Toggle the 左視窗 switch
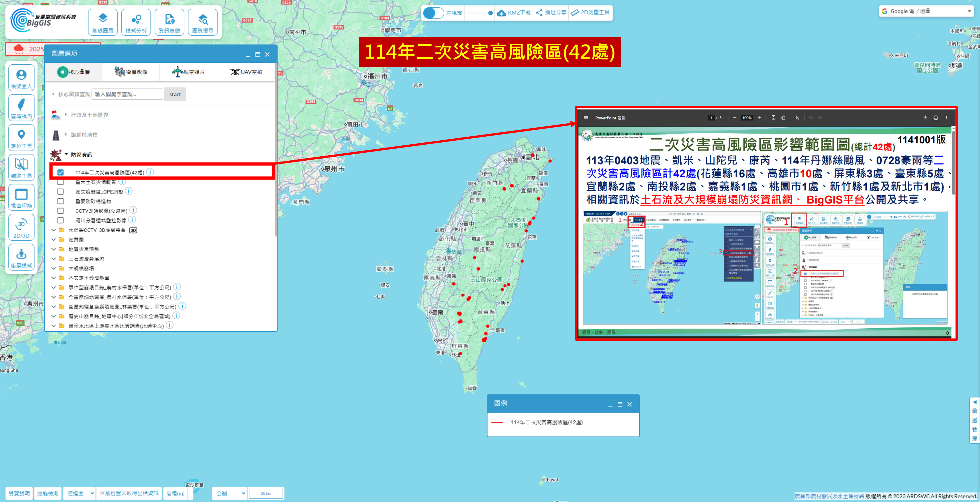The width and height of the screenshot is (980, 502). (x=433, y=13)
